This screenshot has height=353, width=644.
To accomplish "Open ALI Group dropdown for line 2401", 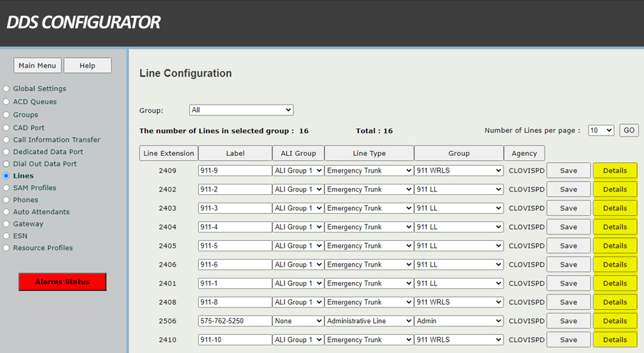I will point(298,283).
